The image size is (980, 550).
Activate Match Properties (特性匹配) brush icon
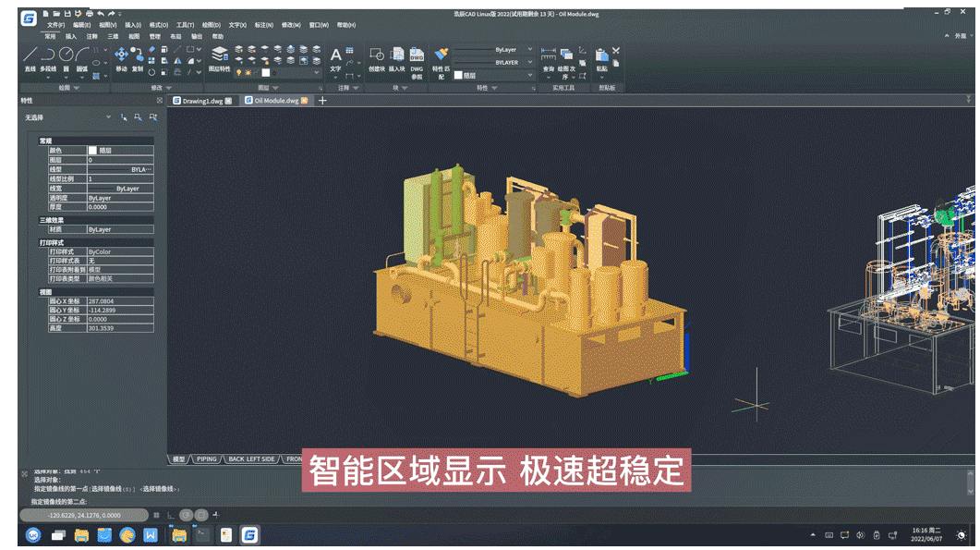441,55
